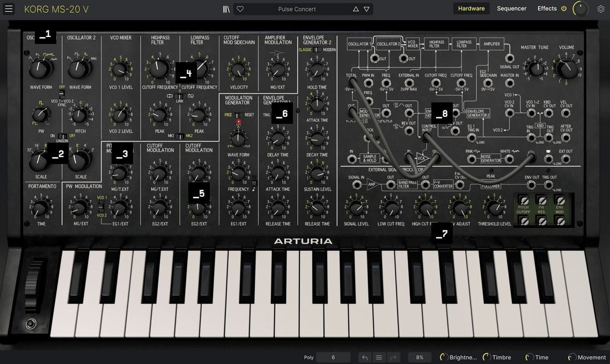Click the VCO 1 Level knob
Screen dimensions: 610x364
pos(120,70)
